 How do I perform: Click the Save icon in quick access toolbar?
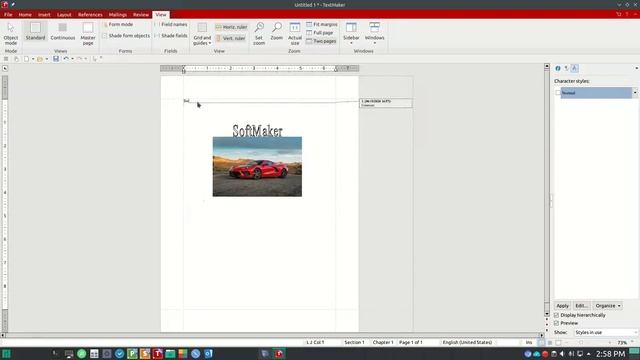click(x=56, y=59)
